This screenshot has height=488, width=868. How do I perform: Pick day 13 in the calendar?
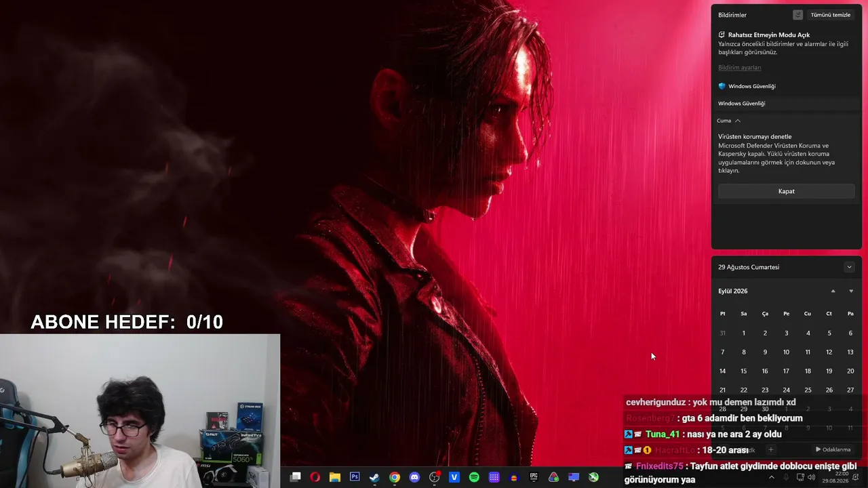point(850,352)
